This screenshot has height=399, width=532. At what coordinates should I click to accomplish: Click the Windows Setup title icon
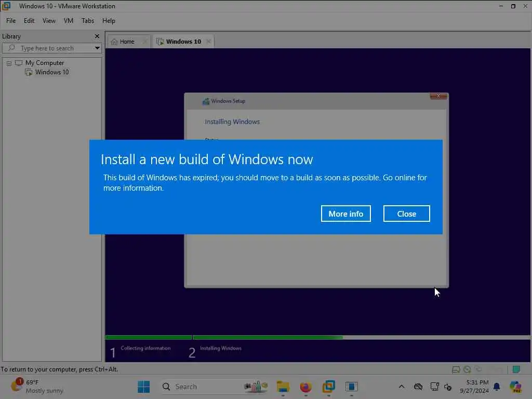pyautogui.click(x=206, y=101)
